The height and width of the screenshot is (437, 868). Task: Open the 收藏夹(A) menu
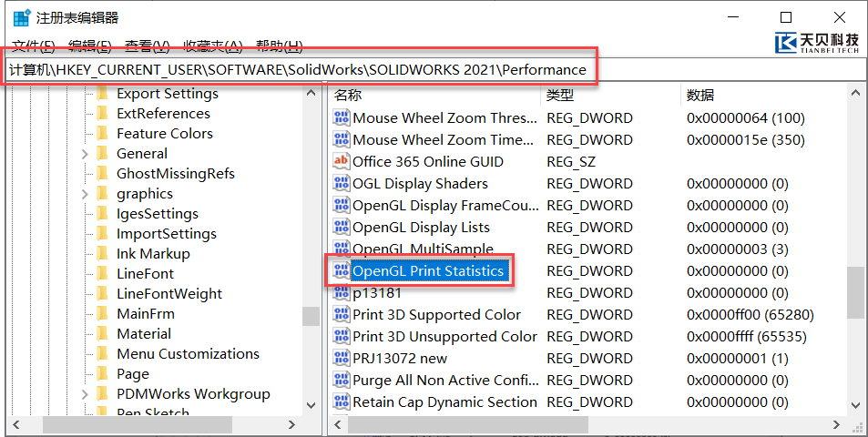[213, 46]
